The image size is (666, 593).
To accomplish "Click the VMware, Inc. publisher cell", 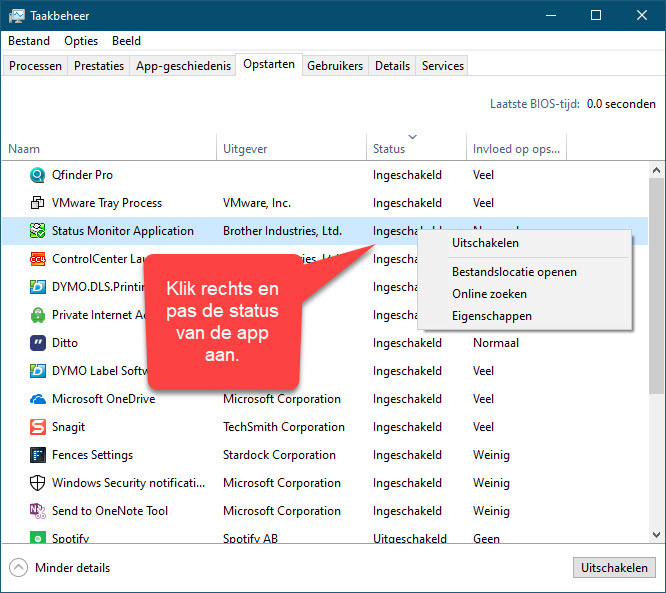I will (257, 203).
